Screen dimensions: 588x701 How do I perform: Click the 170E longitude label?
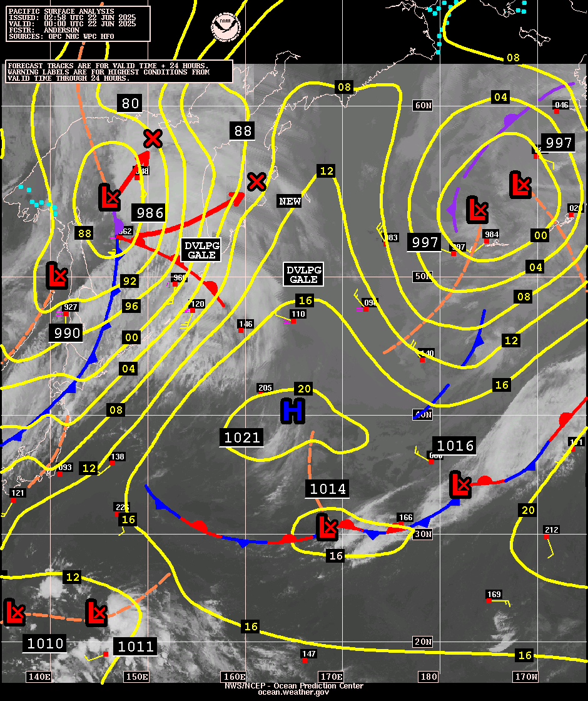[x=332, y=677]
